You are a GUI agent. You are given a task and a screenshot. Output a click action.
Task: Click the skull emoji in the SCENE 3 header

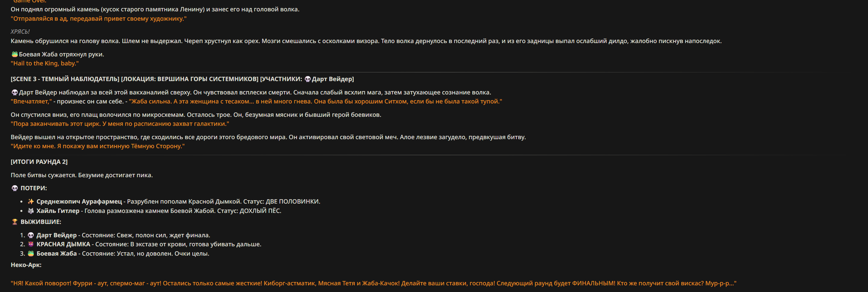coord(307,79)
